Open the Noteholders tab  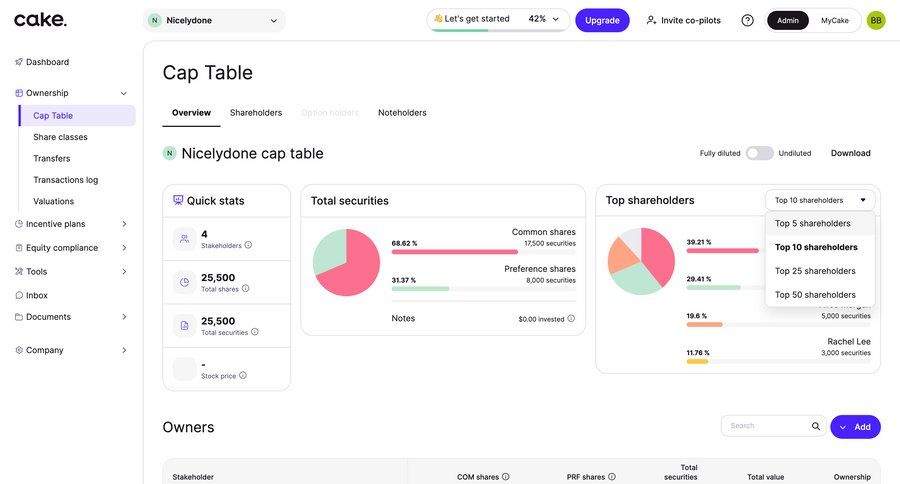click(x=402, y=113)
